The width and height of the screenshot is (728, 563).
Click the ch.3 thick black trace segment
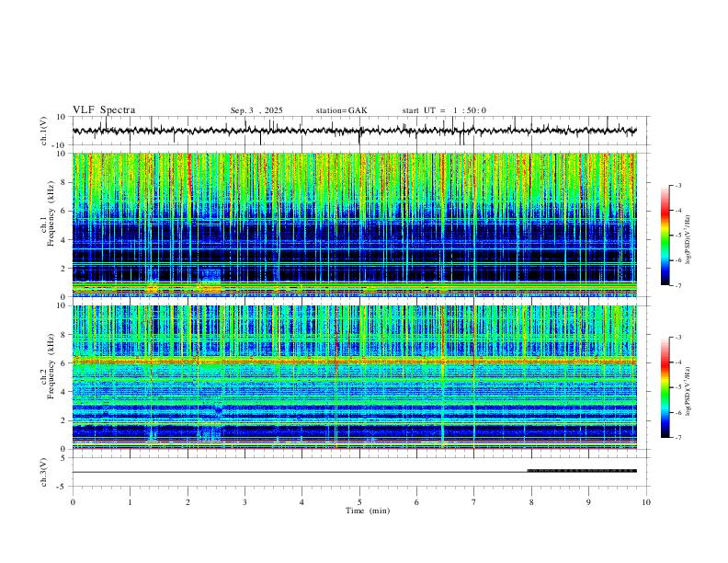tap(582, 471)
